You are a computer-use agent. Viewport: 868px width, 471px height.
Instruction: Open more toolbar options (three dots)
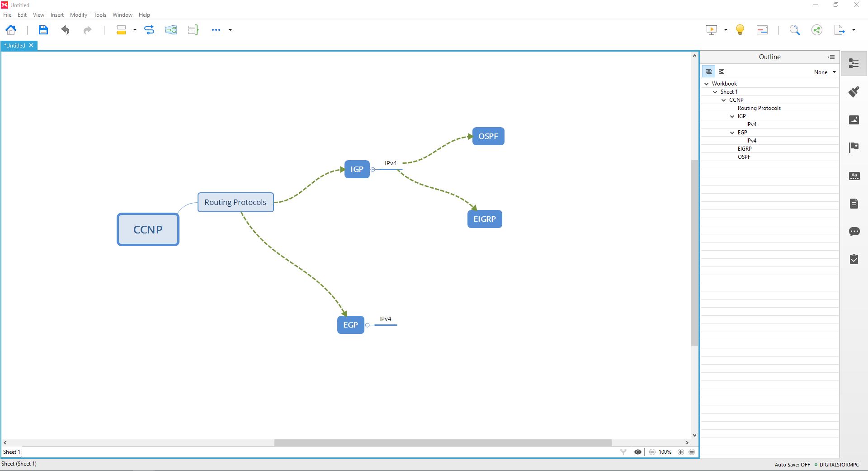pyautogui.click(x=216, y=30)
